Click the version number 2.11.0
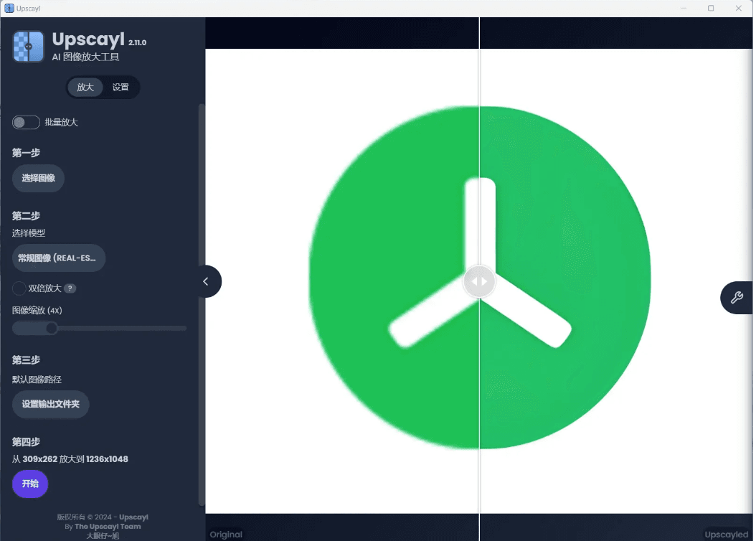Screen dimensions: 756x541 pyautogui.click(x=138, y=42)
